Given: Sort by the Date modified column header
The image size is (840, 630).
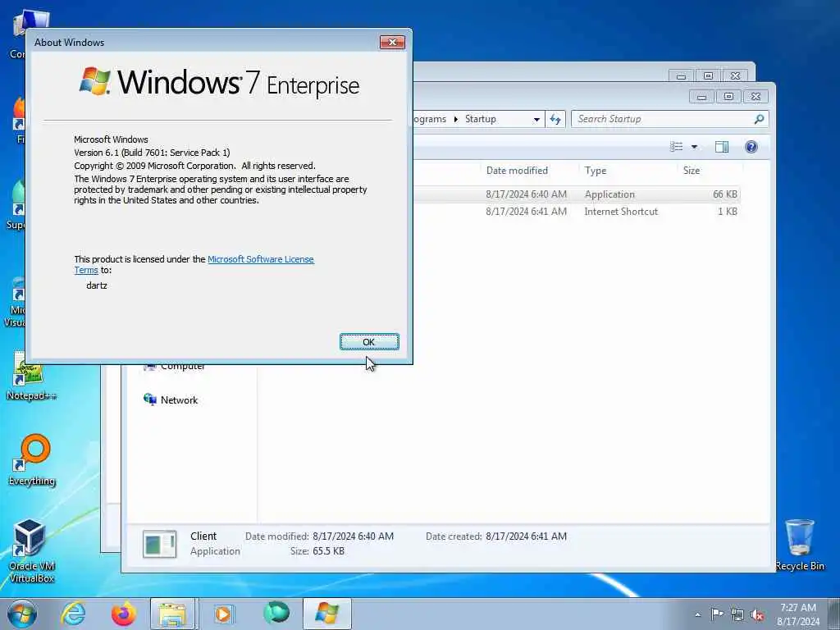Looking at the screenshot, I should tap(517, 171).
